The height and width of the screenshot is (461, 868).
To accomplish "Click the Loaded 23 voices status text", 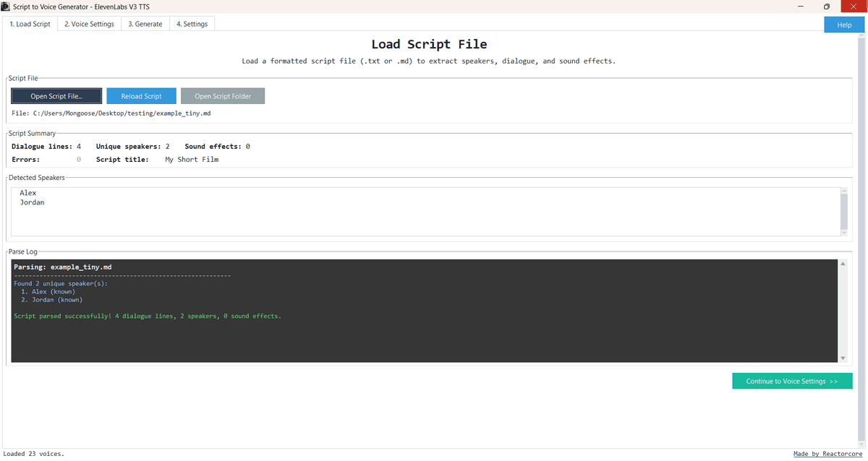I will 34,454.
